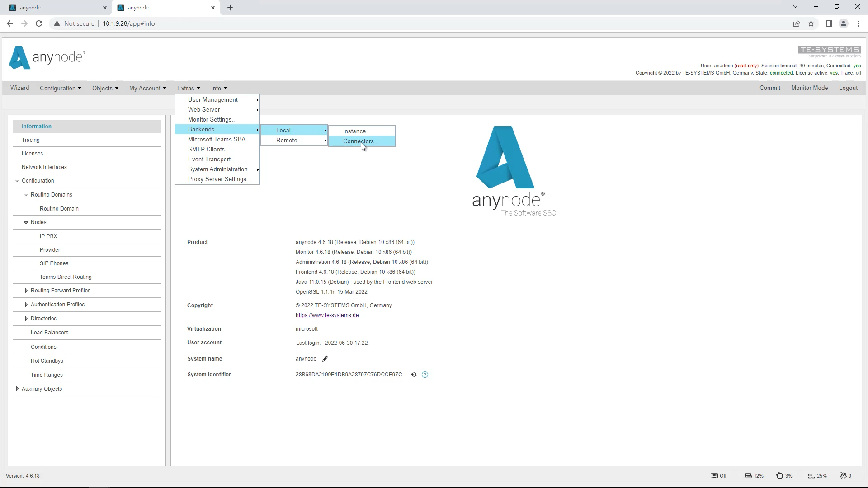This screenshot has height=488, width=868.
Task: Regenerate the system identifier with refresh icon
Action: click(414, 375)
